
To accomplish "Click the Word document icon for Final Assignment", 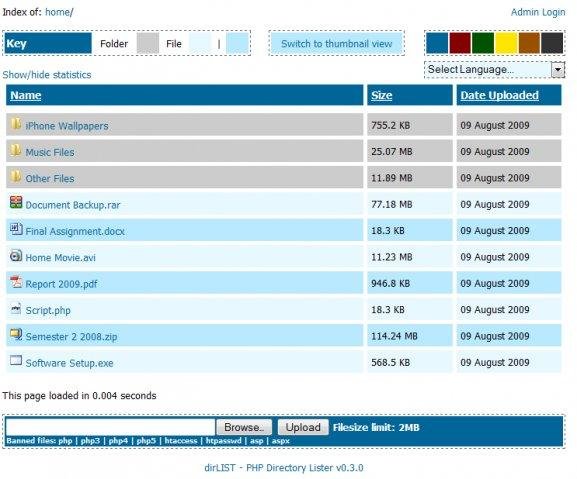I will tap(16, 229).
